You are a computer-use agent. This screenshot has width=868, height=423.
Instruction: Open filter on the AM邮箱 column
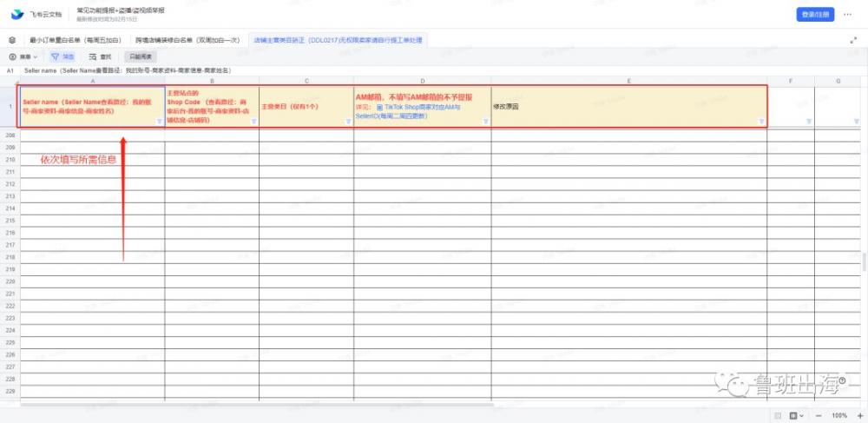coord(485,122)
